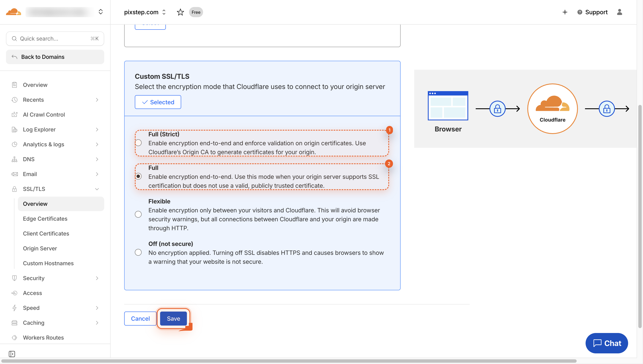Collapse the sidebar using the bottom-left icon
The height and width of the screenshot is (364, 643).
click(x=12, y=354)
